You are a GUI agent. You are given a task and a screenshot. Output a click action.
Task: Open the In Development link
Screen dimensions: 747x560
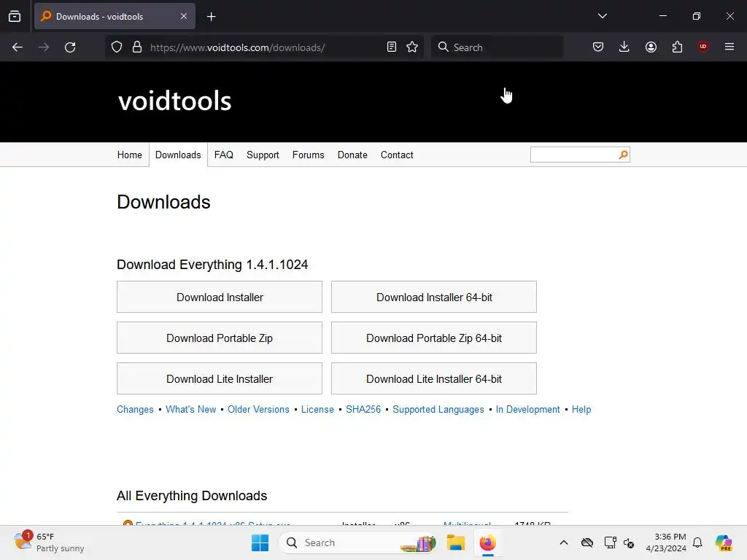[x=528, y=410]
